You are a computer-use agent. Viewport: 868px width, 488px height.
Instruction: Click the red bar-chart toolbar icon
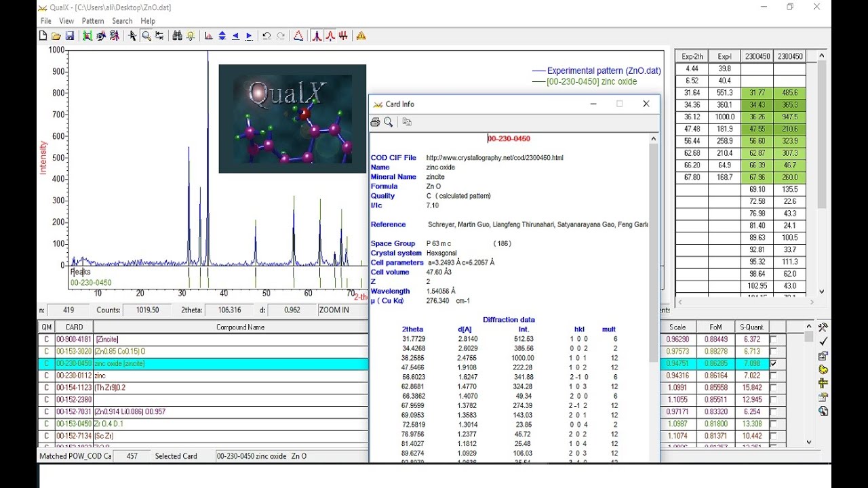(209, 36)
